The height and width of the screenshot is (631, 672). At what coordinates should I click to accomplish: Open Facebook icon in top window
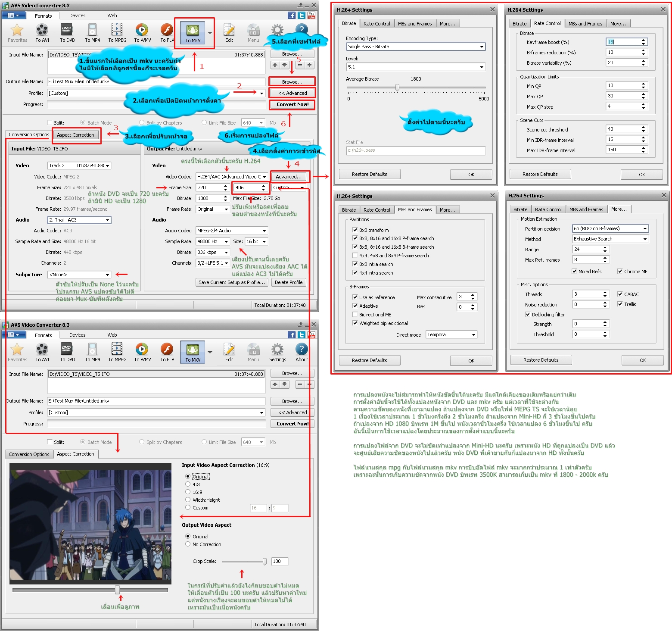(292, 16)
